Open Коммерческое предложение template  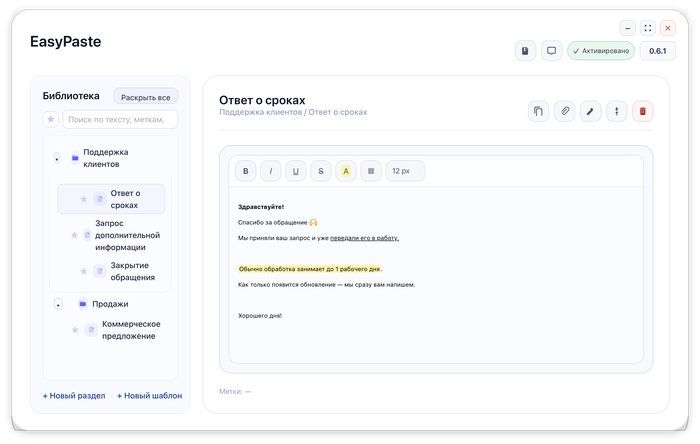pos(130,330)
